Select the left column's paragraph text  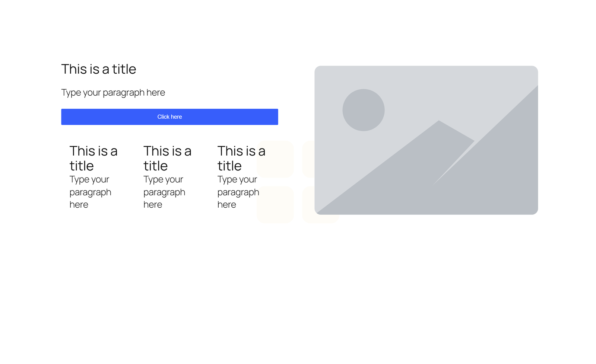point(90,192)
